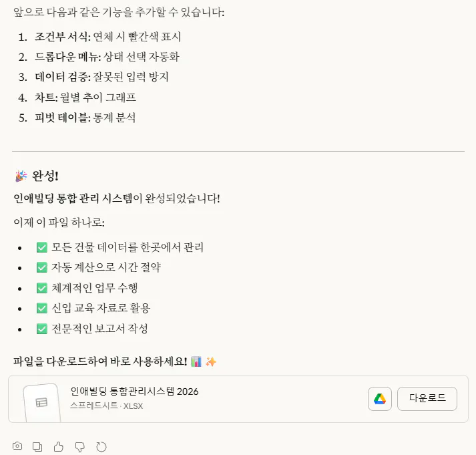Image resolution: width=476 pixels, height=455 pixels.
Task: Save the file to Google Drive
Action: (380, 399)
